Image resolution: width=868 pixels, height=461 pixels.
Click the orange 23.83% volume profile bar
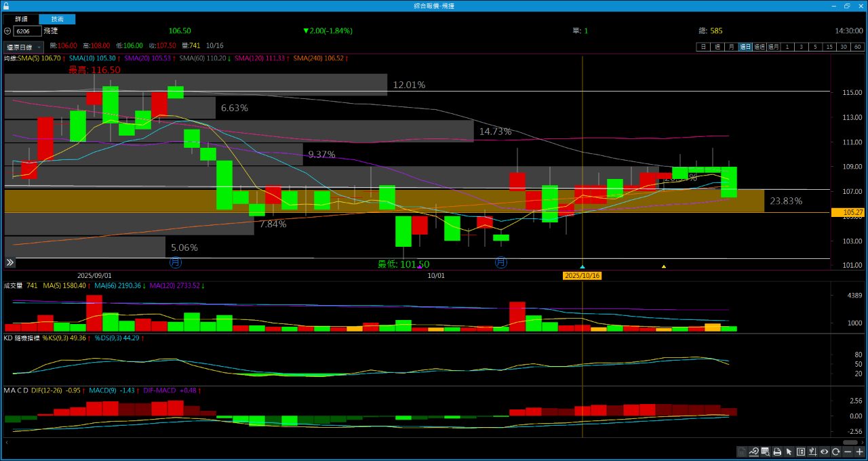tap(384, 201)
